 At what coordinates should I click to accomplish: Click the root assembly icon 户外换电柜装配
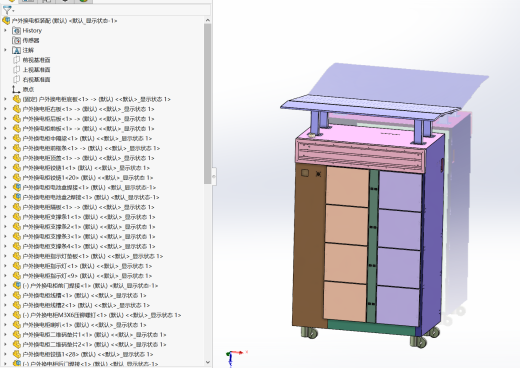tap(6, 21)
